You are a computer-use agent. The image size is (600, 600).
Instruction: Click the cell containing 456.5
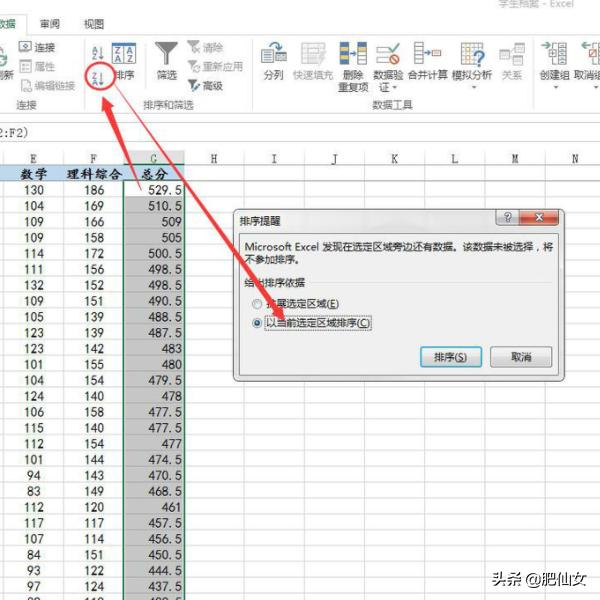[x=154, y=539]
